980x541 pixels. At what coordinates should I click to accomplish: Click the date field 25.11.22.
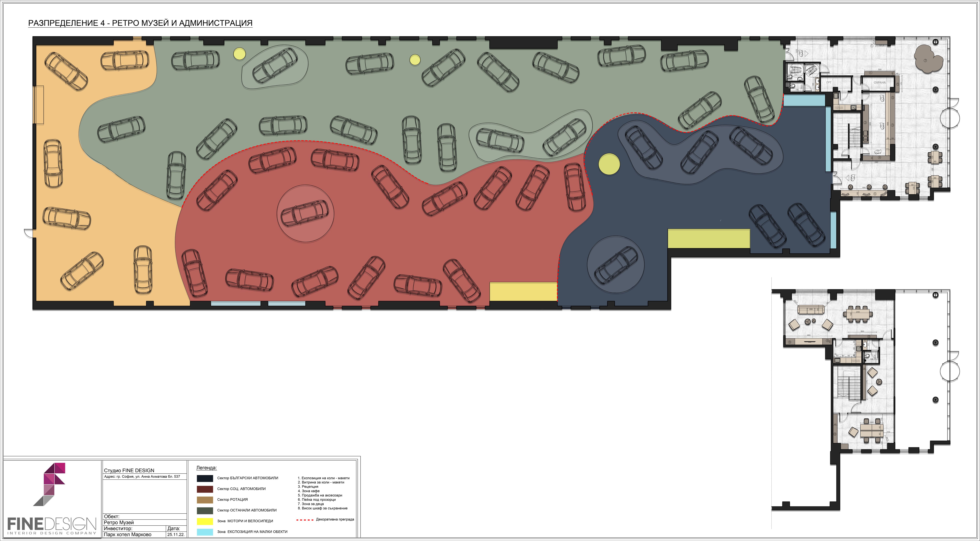pyautogui.click(x=176, y=534)
